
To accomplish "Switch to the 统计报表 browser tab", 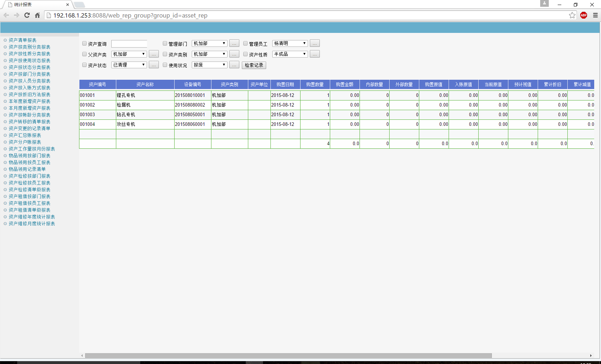I will [36, 5].
